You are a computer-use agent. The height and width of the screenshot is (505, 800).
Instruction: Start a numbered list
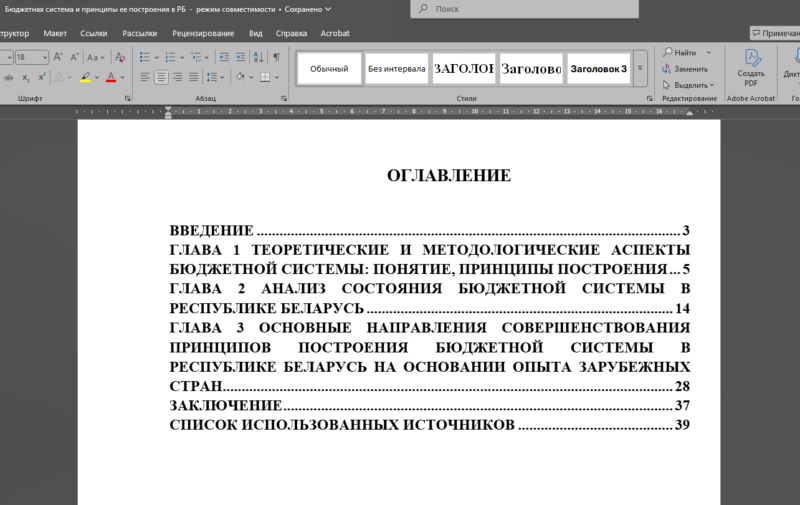[170, 57]
